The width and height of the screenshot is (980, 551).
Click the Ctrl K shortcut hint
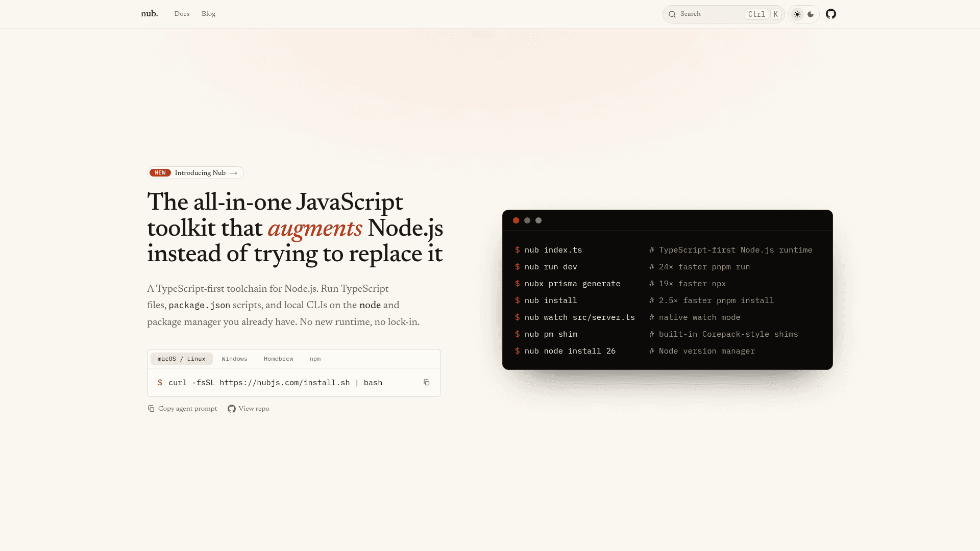[763, 14]
